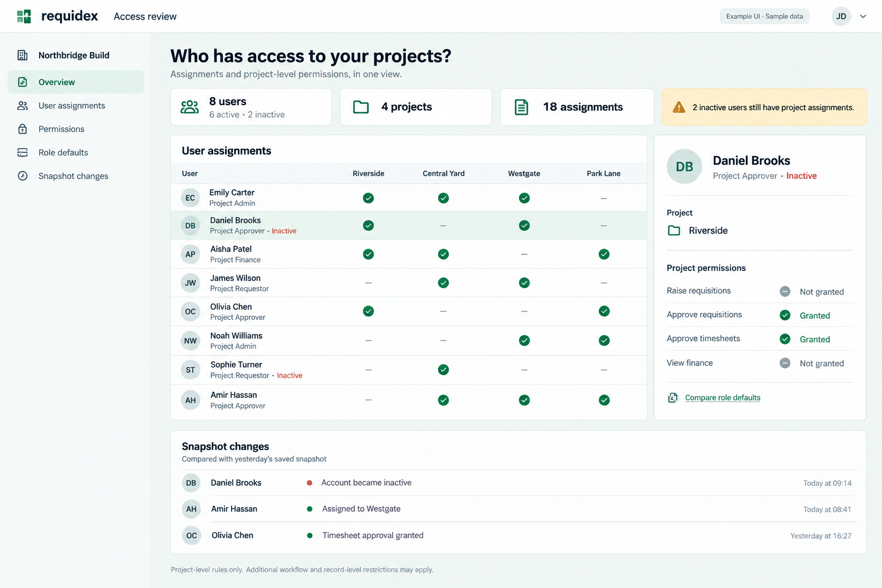Viewport: 882px width, 588px height.
Task: Open the Overview sidebar item
Action: click(76, 82)
